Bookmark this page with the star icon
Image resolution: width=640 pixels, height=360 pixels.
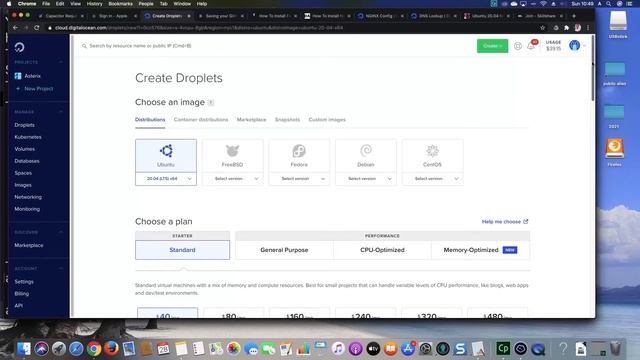[x=542, y=28]
